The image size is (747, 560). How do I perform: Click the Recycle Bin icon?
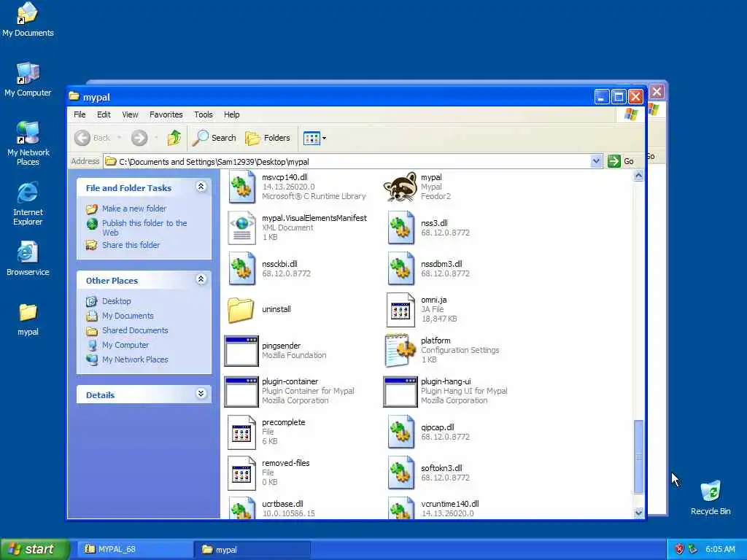(x=711, y=498)
